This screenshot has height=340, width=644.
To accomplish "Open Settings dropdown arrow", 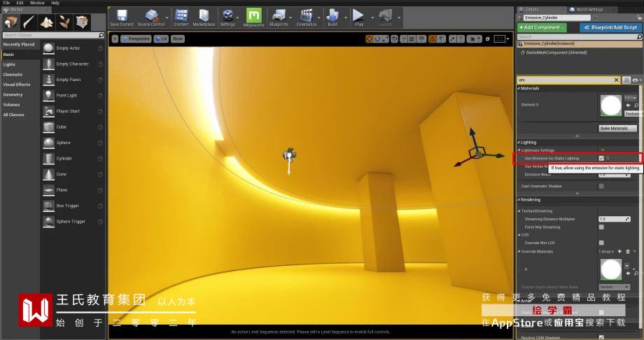I will pyautogui.click(x=238, y=18).
